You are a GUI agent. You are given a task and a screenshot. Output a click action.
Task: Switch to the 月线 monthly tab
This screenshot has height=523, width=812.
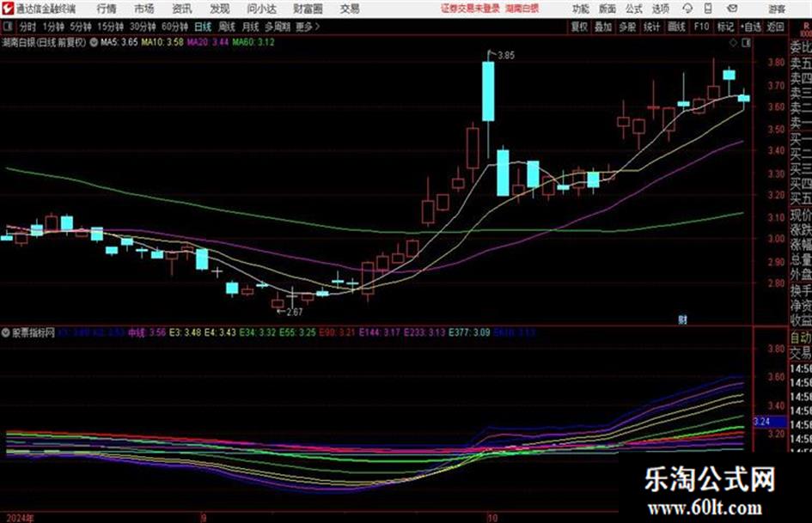[x=251, y=27]
